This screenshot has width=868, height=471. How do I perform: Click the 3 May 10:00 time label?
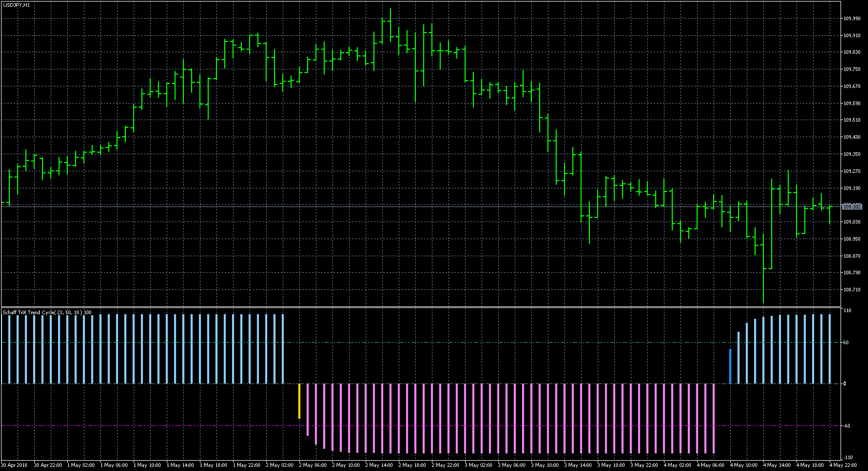pyautogui.click(x=545, y=465)
